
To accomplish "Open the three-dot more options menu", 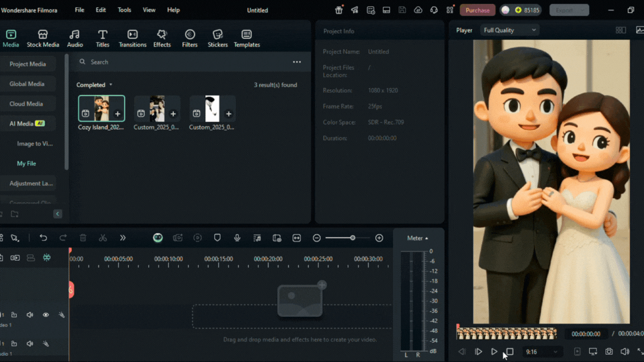I will [297, 62].
